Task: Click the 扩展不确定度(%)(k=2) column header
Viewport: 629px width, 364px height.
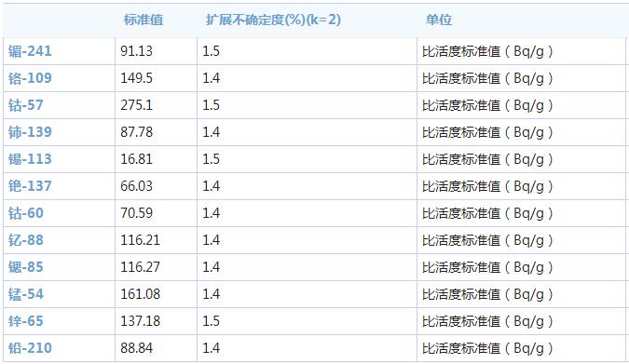Action: (x=273, y=20)
